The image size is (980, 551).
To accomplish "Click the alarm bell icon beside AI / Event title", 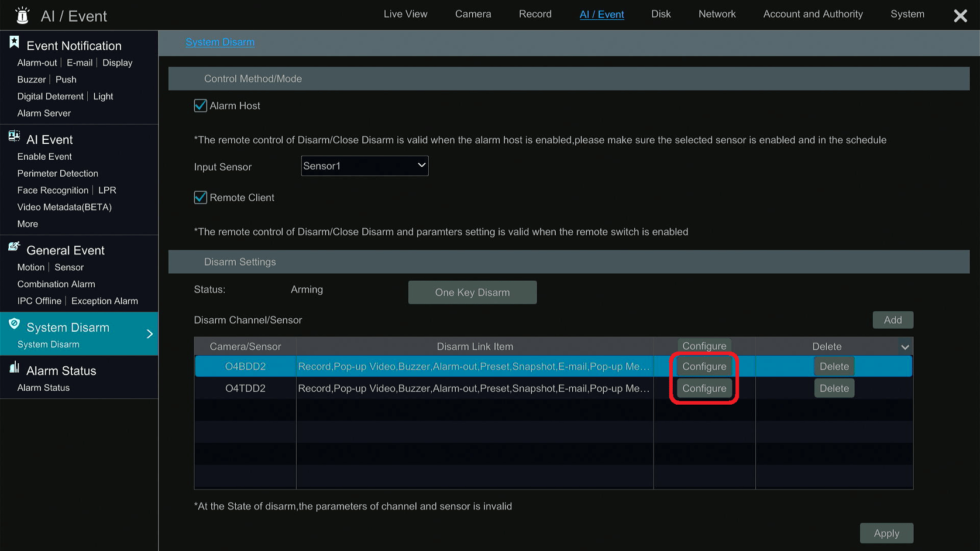I will (22, 15).
